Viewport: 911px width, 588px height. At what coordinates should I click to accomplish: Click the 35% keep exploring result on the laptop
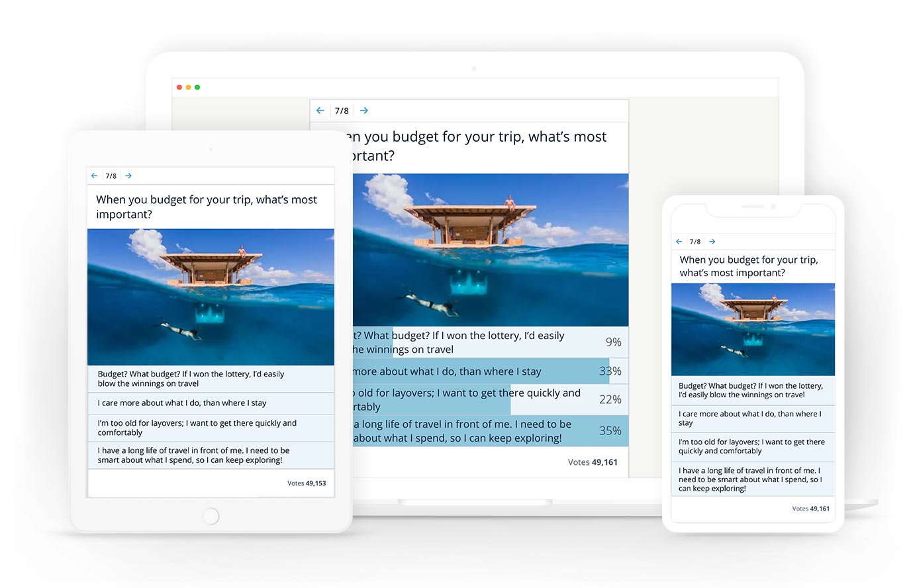(x=490, y=431)
